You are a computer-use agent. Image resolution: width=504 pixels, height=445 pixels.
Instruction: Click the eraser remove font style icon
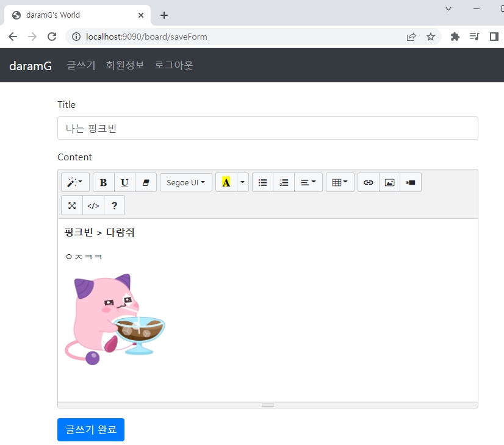[x=146, y=182]
